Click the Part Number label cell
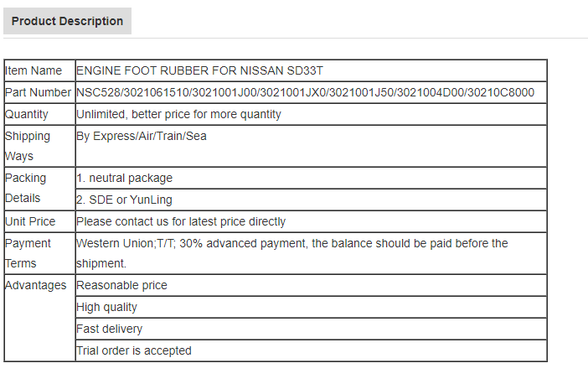The height and width of the screenshot is (389, 588). point(39,92)
